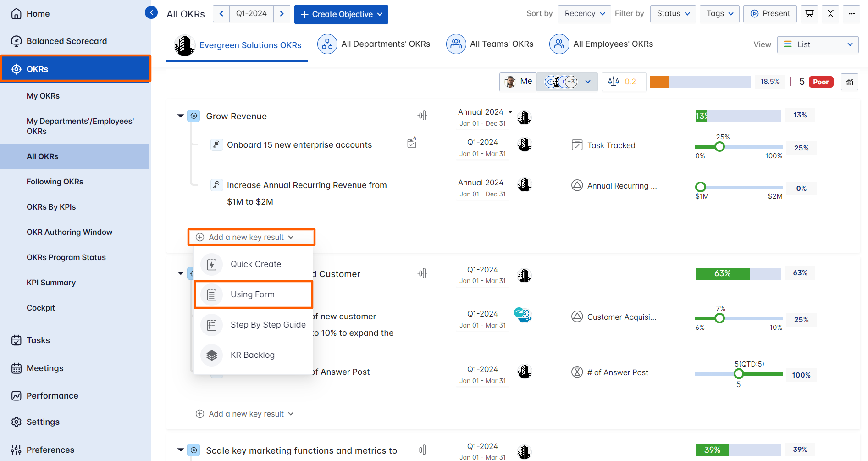Collapse the Grow Revenue objective
This screenshot has height=461, width=868.
[x=181, y=116]
